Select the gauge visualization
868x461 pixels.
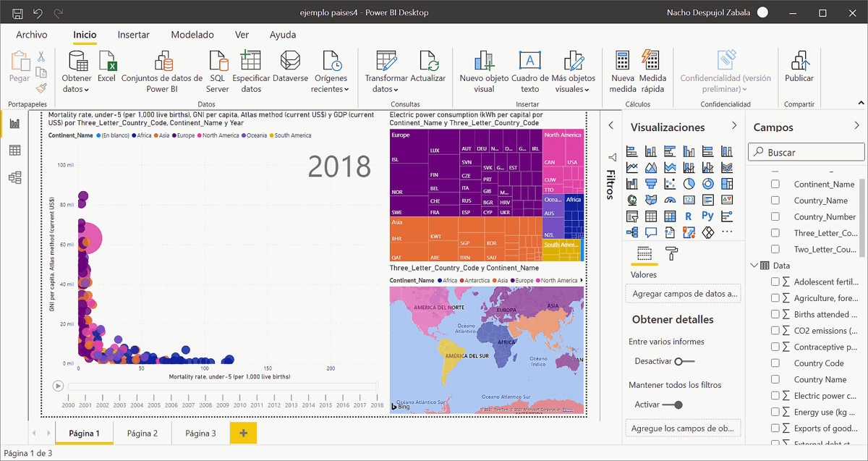click(x=671, y=200)
